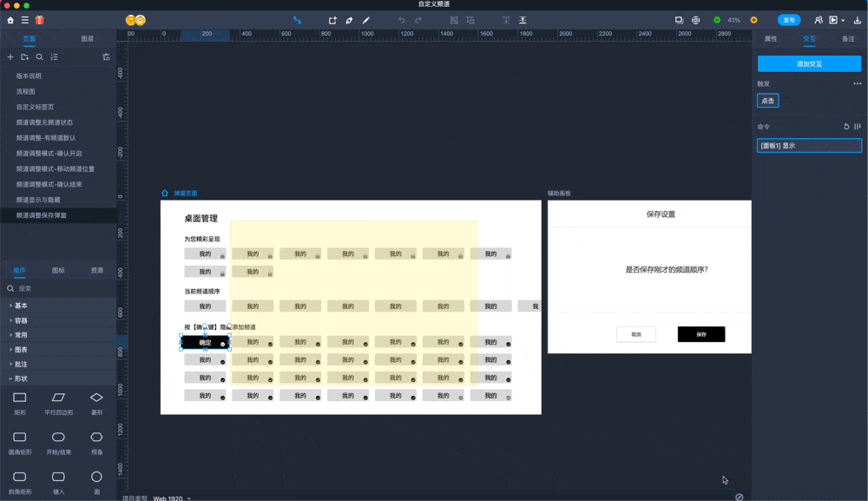Click 保存 in the save dialog
The height and width of the screenshot is (501, 868).
(701, 334)
